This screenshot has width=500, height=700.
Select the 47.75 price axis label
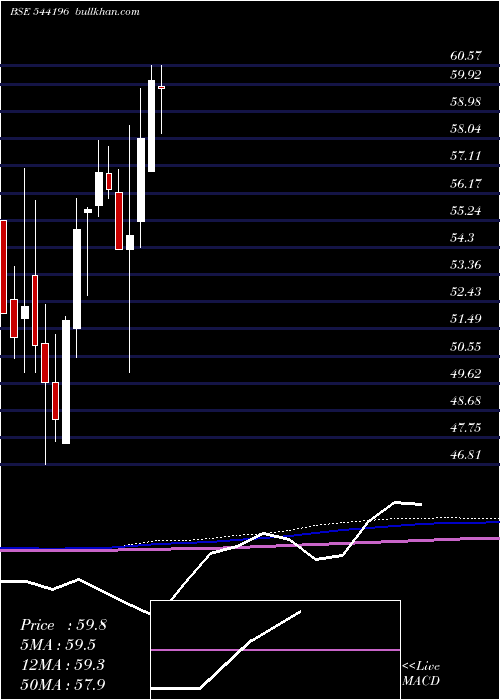pyautogui.click(x=466, y=428)
